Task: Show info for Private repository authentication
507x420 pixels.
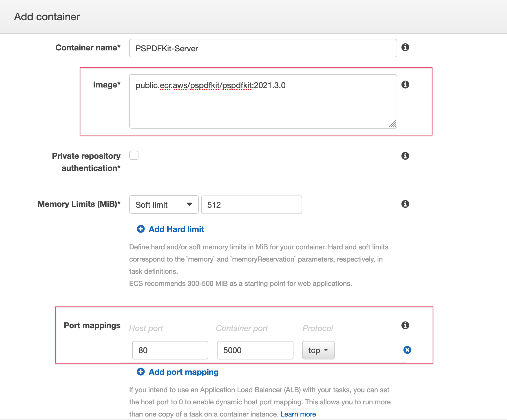Action: point(405,156)
